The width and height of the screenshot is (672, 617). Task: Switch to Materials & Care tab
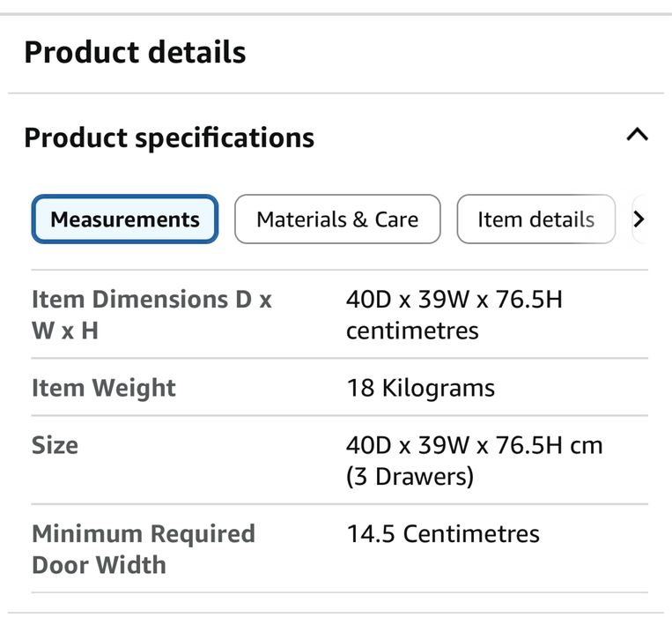pos(337,219)
